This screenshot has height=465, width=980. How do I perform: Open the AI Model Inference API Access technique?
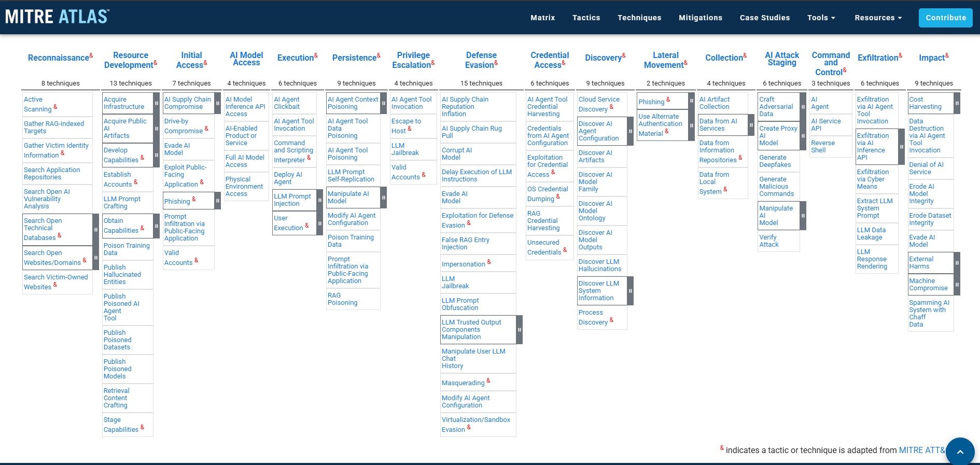click(245, 107)
